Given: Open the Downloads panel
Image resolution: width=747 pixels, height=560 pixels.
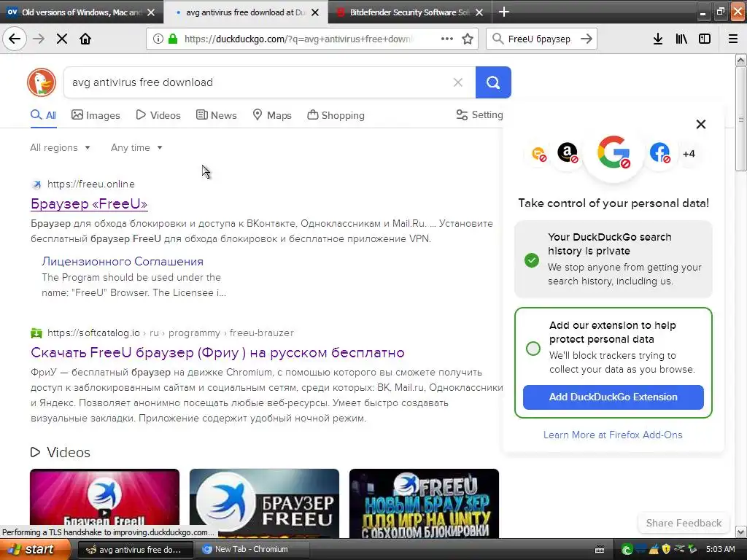Looking at the screenshot, I should [x=658, y=39].
